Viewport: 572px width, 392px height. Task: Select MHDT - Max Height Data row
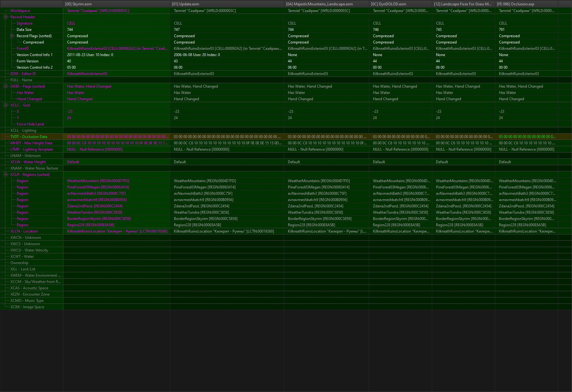(x=31, y=143)
